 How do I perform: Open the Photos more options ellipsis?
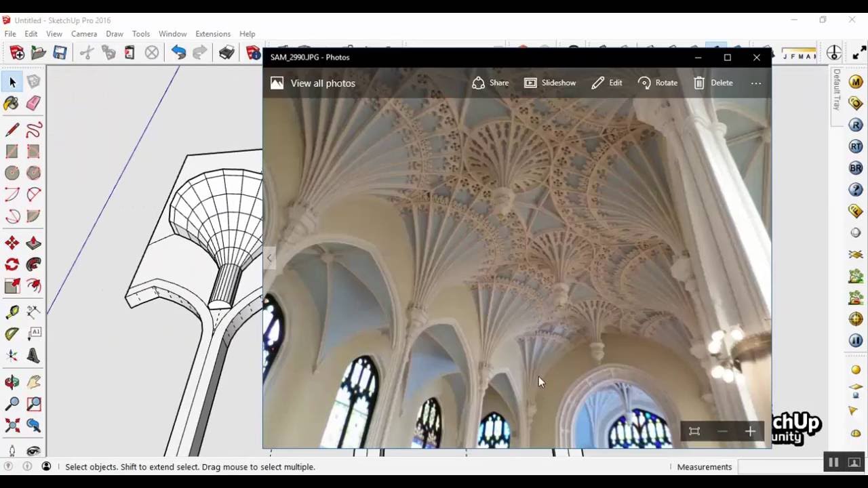click(x=756, y=83)
